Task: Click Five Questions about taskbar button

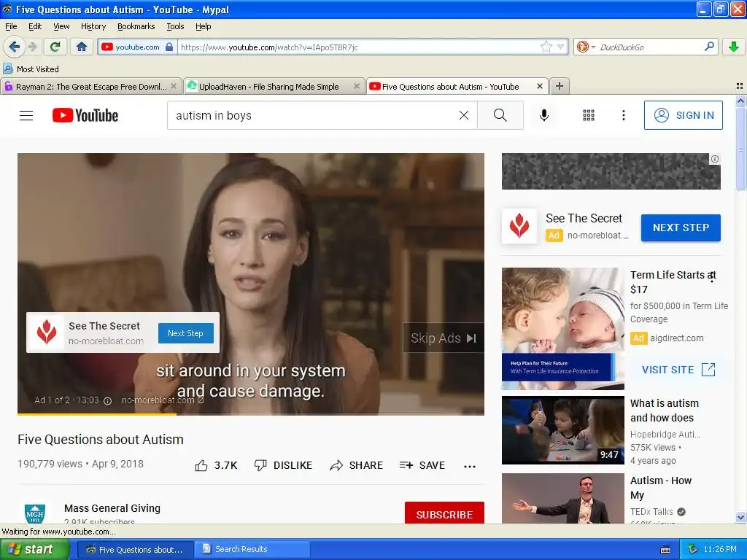Action: pos(135,549)
